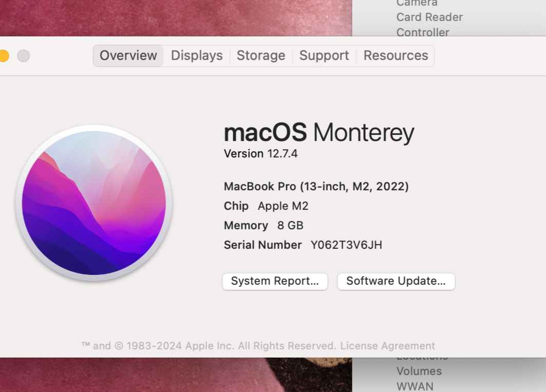The height and width of the screenshot is (392, 546).
Task: Show the Resources tab
Action: tap(396, 55)
